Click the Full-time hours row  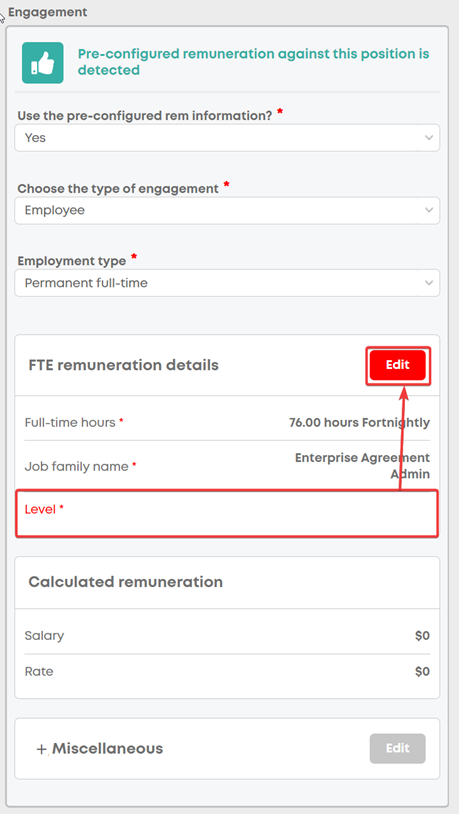[227, 423]
